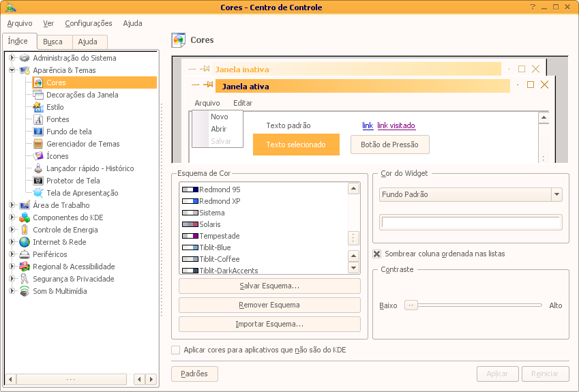The width and height of the screenshot is (579, 392).
Task: Click sidebar horizontal scrollbar left arrow at far left
Action: pyautogui.click(x=10, y=379)
